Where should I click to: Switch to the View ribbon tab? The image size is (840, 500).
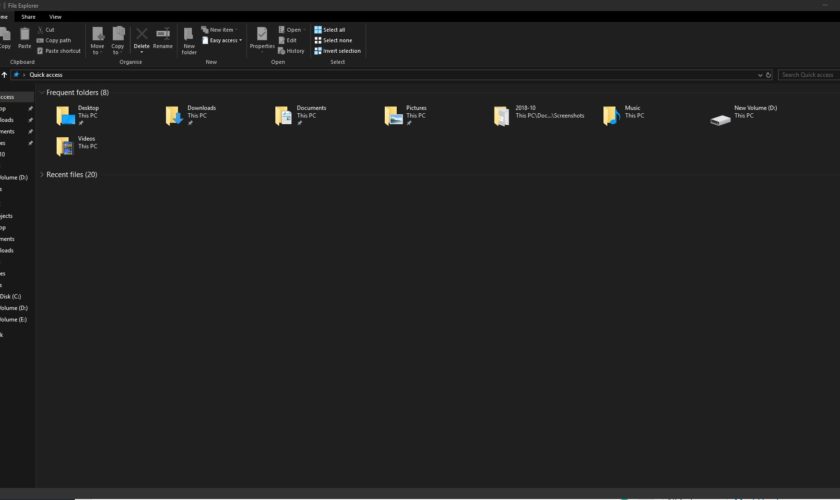(55, 17)
